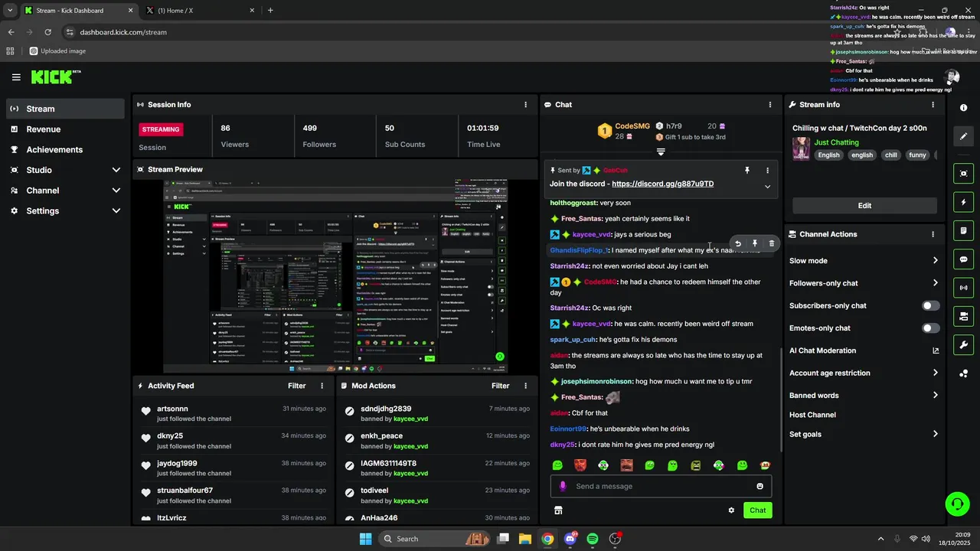Open Slow mode options arrow
Viewport: 980px width, 551px height.
[935, 261]
